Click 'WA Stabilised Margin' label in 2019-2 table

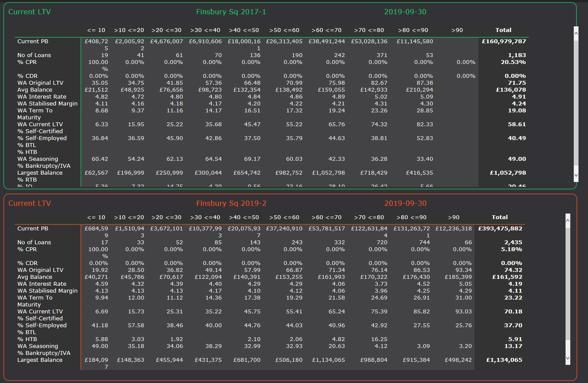point(47,291)
